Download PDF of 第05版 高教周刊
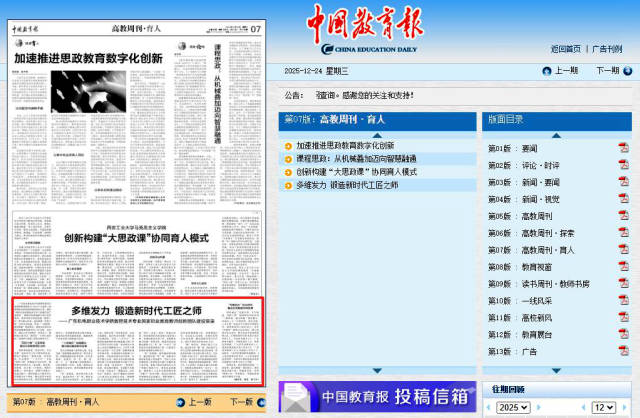The height and width of the screenshot is (418, 640). [x=623, y=216]
